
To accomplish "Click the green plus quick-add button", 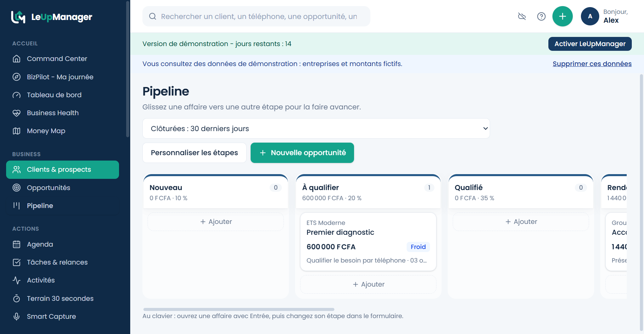I will coord(563,16).
